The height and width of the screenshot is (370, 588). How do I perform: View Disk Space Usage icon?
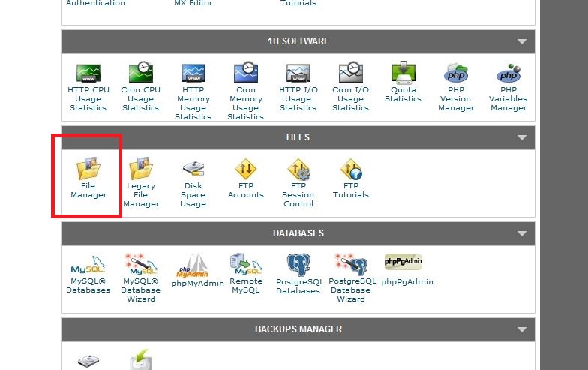193,168
